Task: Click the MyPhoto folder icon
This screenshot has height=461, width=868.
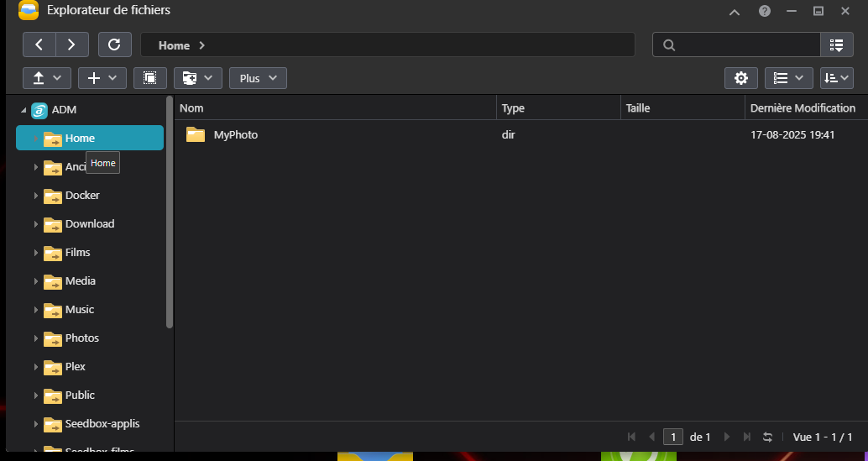Action: point(196,134)
